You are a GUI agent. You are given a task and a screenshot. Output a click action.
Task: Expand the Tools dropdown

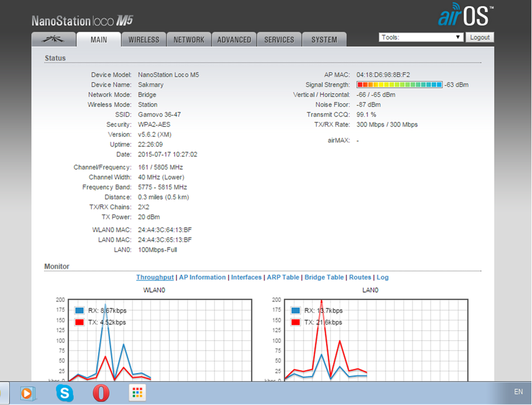tap(421, 37)
